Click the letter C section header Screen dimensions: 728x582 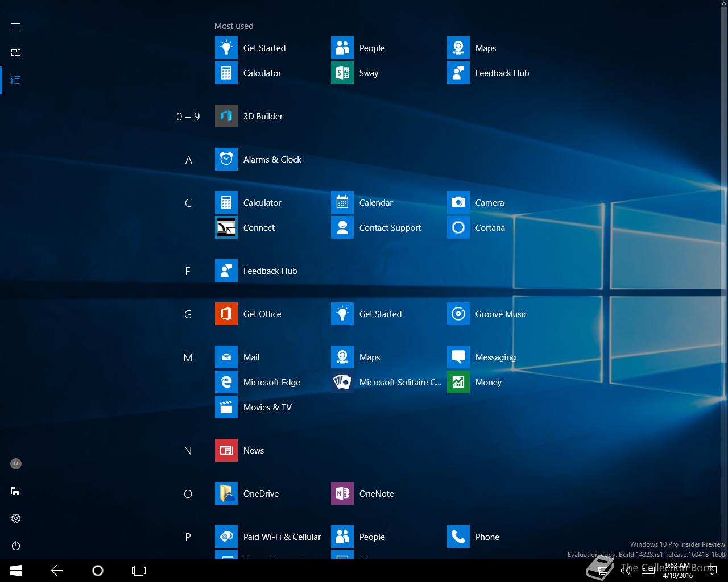click(x=188, y=203)
